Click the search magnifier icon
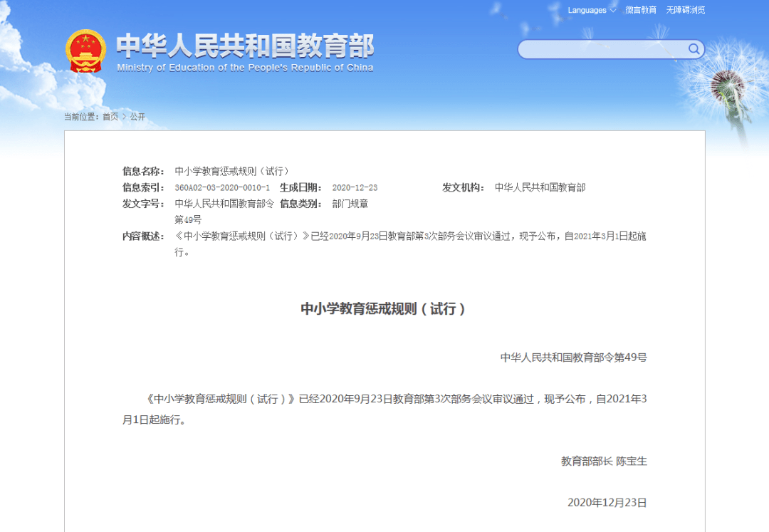769x532 pixels. click(x=694, y=49)
